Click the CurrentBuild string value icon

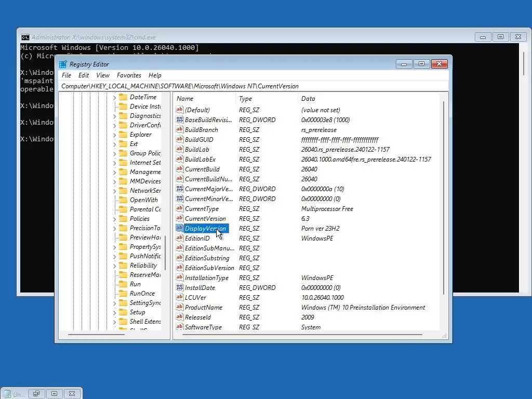click(179, 169)
